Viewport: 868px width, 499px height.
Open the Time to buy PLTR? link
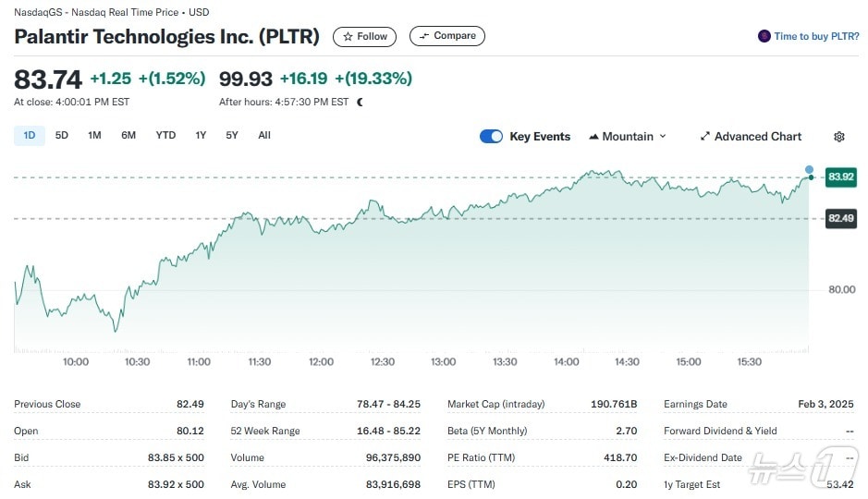click(816, 37)
